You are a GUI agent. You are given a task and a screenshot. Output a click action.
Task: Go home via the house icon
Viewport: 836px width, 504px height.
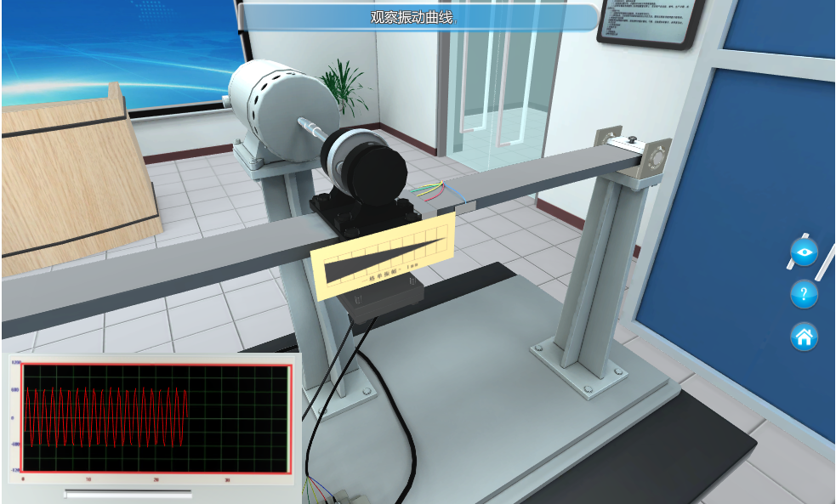click(x=804, y=337)
